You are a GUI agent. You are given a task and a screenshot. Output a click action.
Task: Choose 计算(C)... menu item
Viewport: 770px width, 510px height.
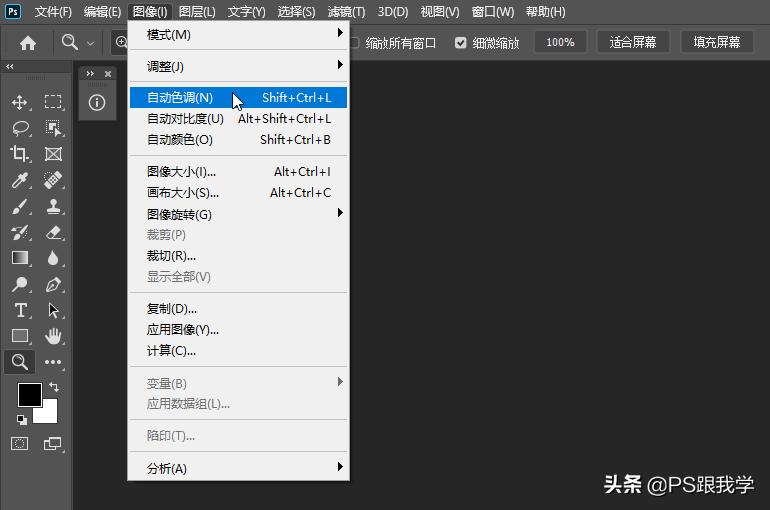(238, 351)
